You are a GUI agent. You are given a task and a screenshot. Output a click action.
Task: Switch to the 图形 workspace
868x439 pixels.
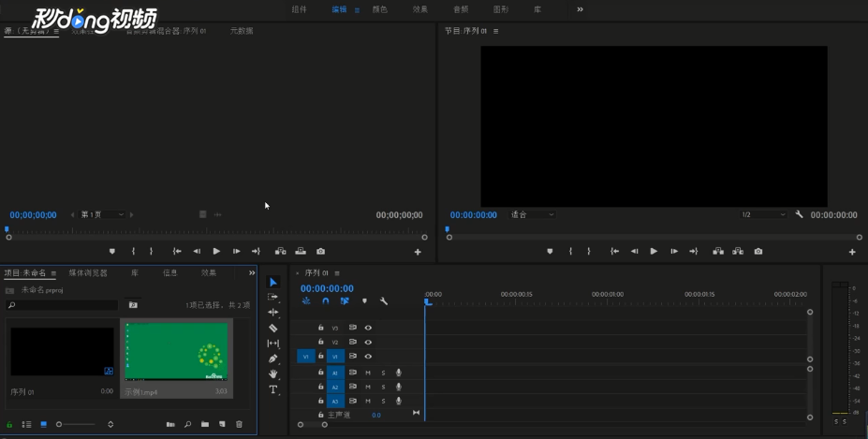click(501, 9)
